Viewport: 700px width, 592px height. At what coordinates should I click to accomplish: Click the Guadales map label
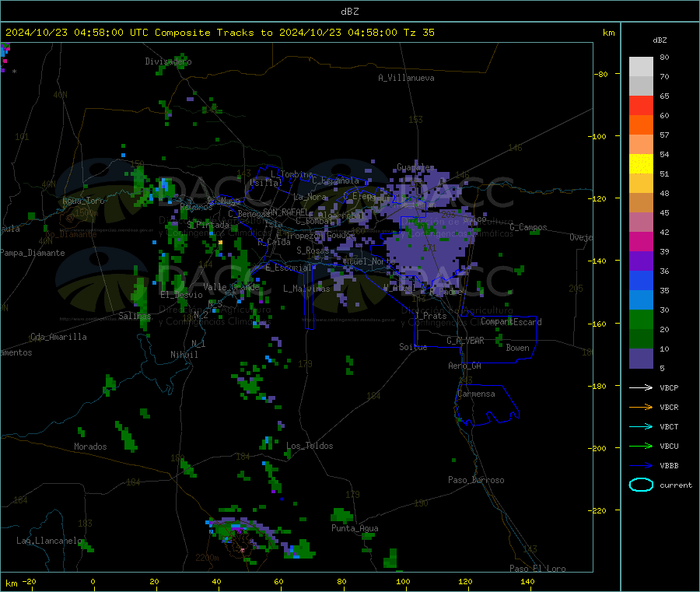pos(415,167)
